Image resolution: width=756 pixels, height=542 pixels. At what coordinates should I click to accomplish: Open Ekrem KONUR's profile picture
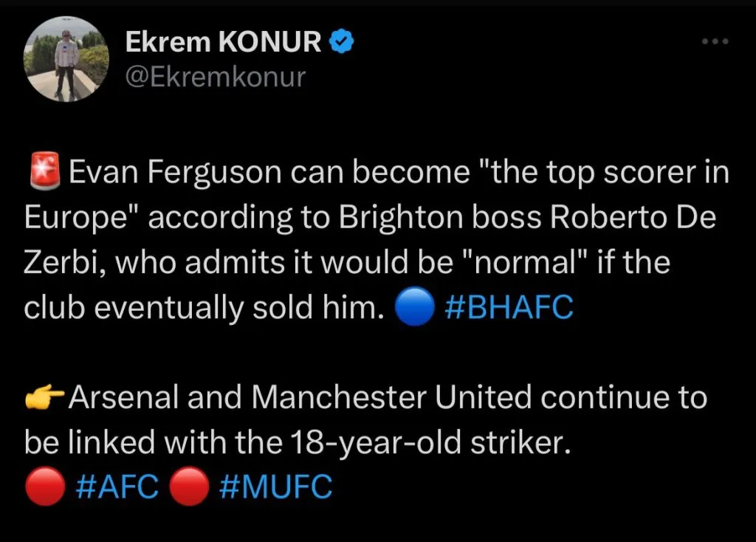(66, 59)
